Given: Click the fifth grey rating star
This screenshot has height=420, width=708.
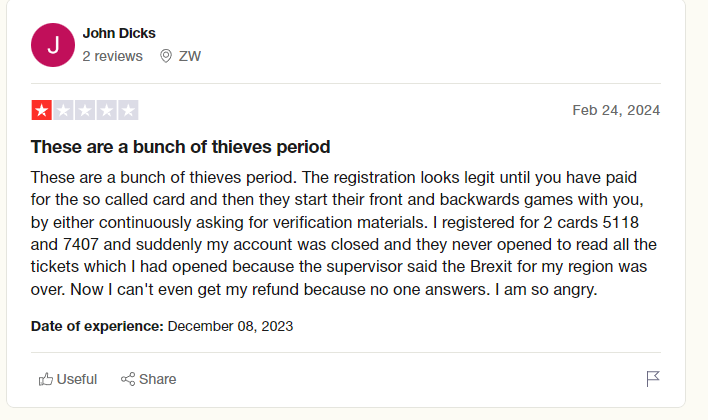Looking at the screenshot, I should (128, 111).
